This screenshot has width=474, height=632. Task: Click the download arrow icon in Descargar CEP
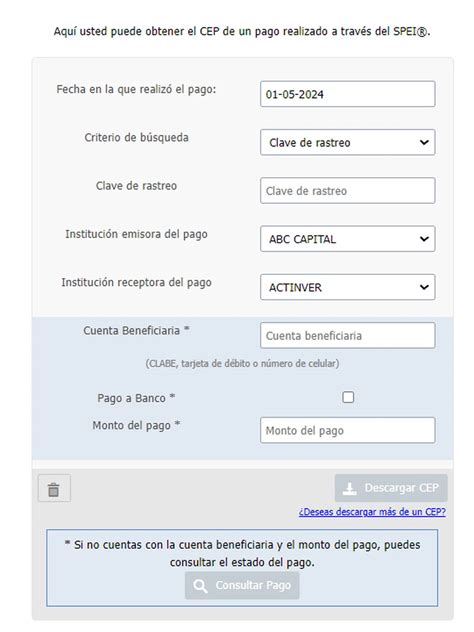(349, 489)
